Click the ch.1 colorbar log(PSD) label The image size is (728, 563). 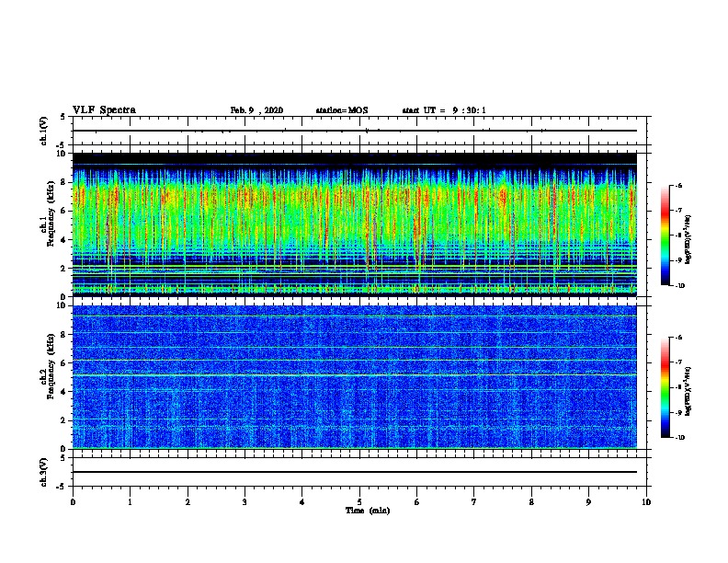(x=688, y=239)
